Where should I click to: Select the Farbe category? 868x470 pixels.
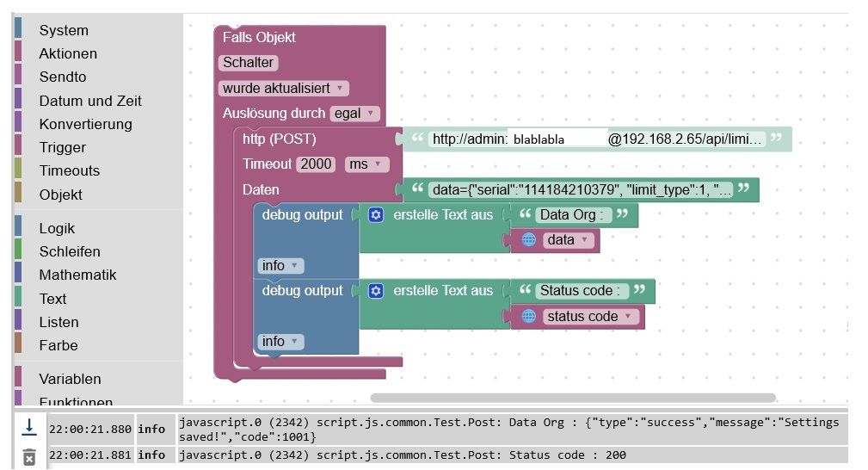click(x=58, y=345)
